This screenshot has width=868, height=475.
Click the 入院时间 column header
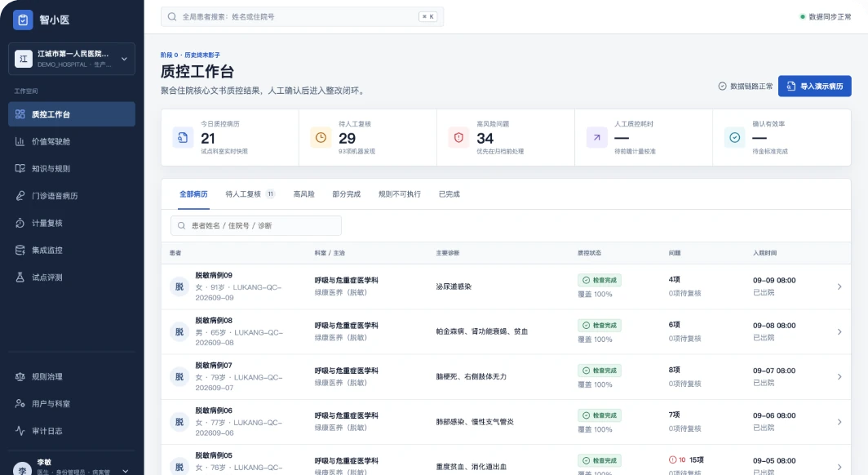(x=764, y=253)
